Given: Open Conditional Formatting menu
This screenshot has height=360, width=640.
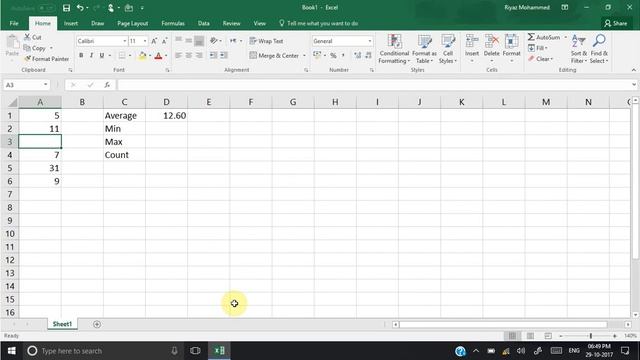Looking at the screenshot, I should (x=394, y=49).
